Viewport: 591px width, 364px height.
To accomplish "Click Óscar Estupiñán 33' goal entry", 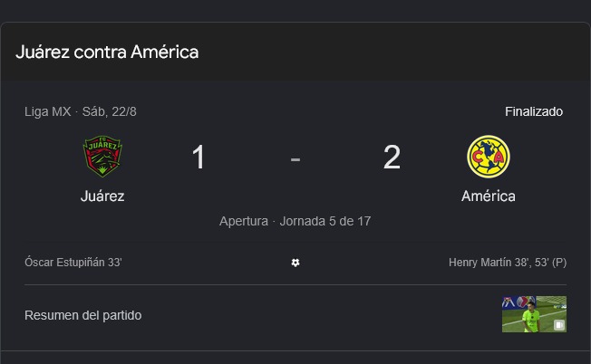I will 73,263.
